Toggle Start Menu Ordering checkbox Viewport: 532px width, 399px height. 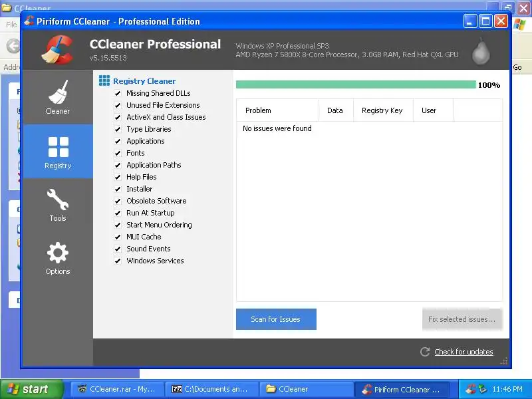tap(118, 225)
